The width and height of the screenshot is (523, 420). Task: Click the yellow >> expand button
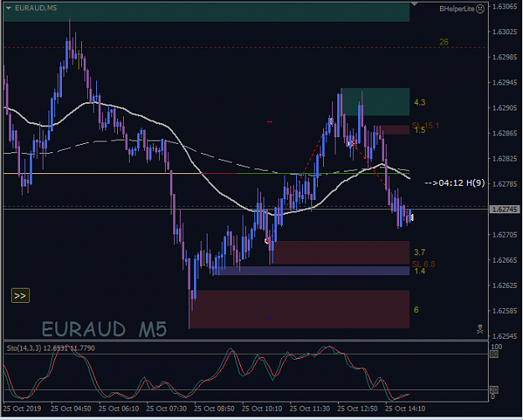pos(20,295)
